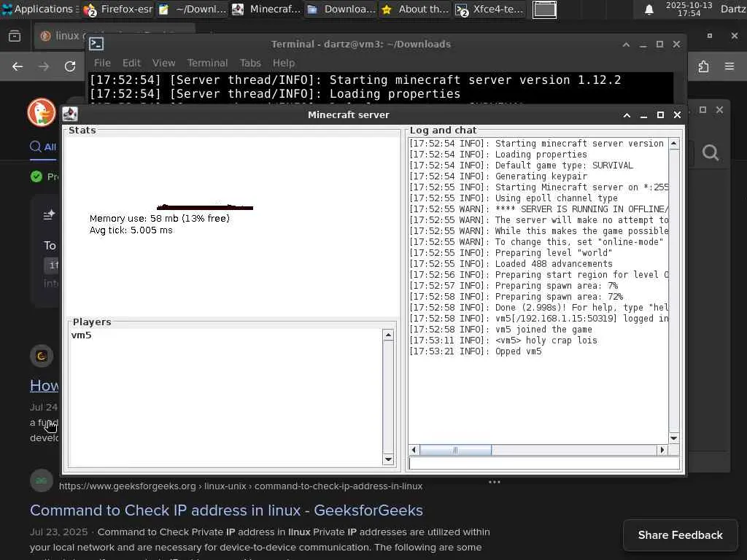Open the Applications menu

click(x=41, y=9)
